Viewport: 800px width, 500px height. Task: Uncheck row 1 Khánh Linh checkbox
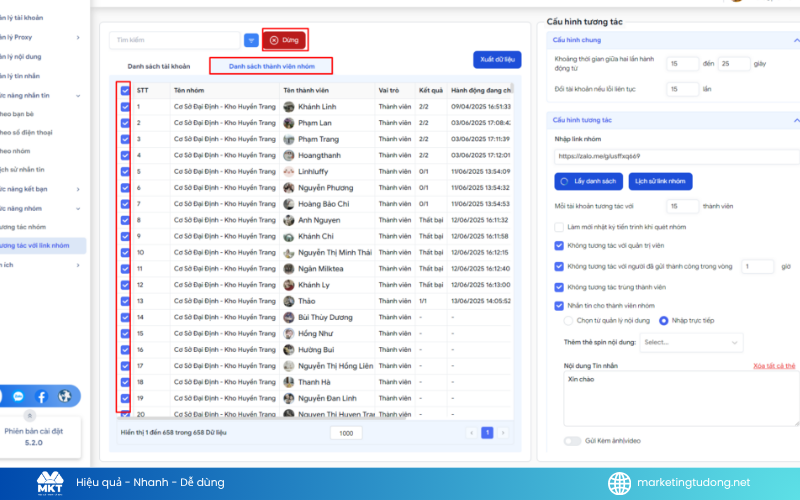pos(125,107)
